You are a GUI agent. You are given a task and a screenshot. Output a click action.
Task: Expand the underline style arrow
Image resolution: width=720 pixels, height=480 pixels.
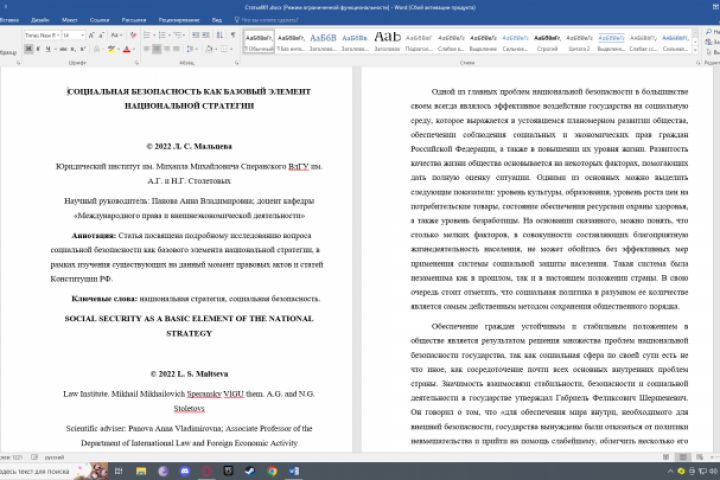(55, 49)
